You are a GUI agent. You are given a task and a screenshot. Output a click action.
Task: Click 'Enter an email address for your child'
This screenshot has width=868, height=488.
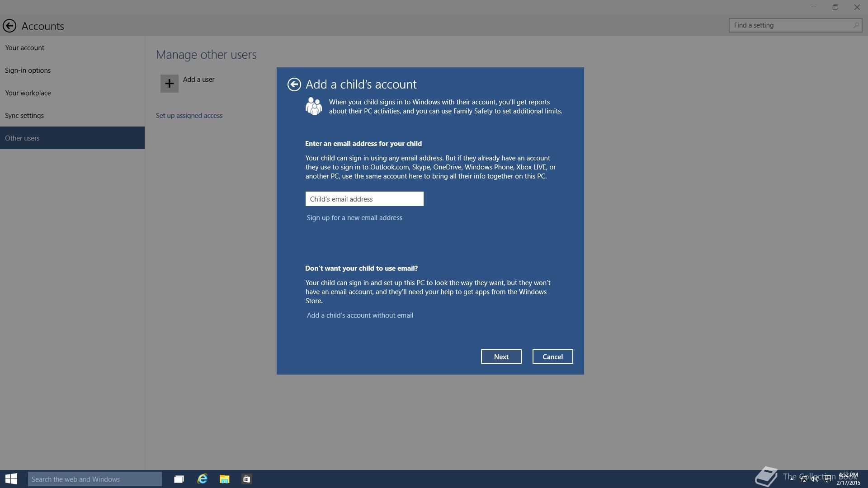[363, 144]
